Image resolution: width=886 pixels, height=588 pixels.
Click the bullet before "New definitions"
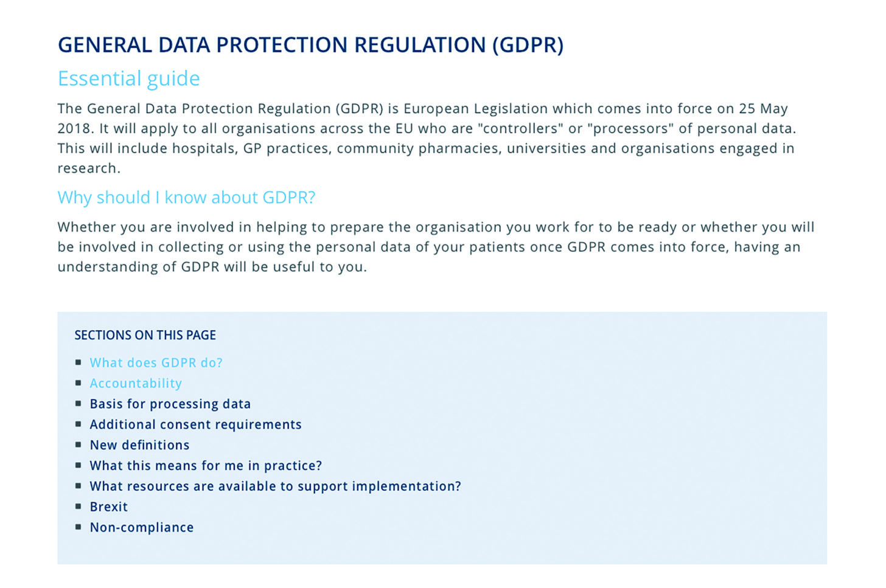coord(78,445)
